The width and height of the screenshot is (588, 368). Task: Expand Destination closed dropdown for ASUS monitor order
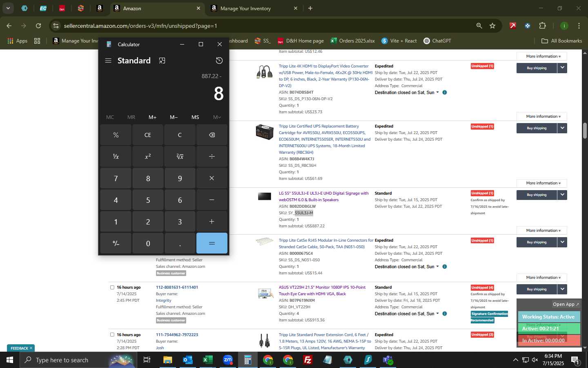(x=407, y=314)
